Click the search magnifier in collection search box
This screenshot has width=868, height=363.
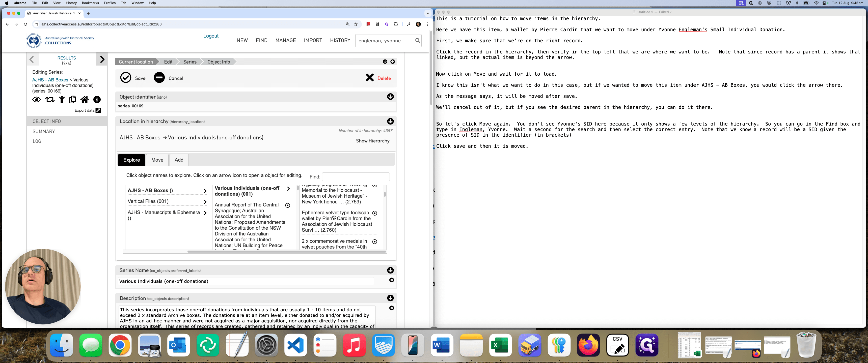418,41
